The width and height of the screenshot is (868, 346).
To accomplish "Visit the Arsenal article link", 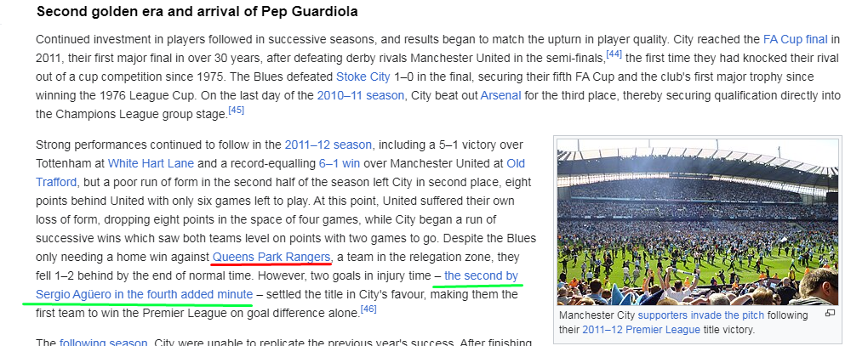I will (500, 95).
